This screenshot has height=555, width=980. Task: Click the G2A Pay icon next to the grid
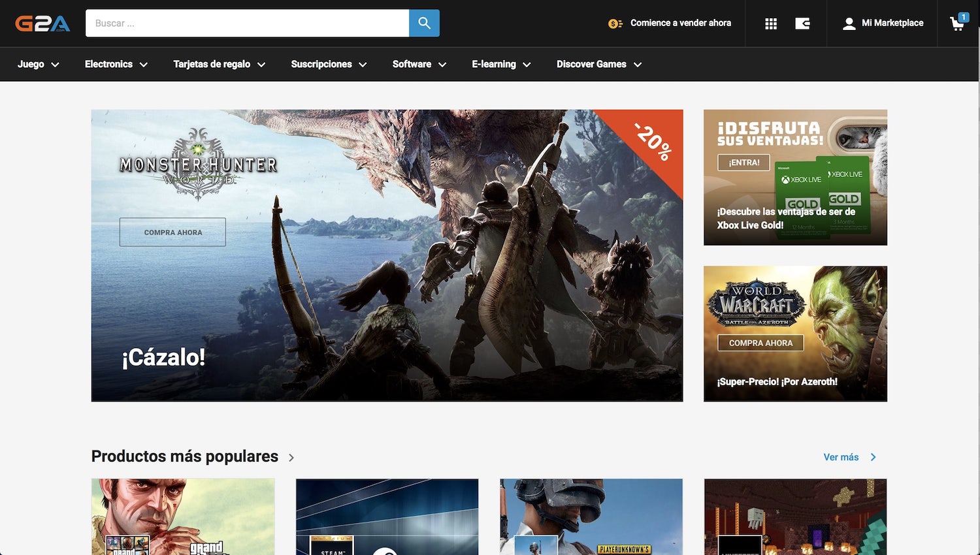point(802,24)
